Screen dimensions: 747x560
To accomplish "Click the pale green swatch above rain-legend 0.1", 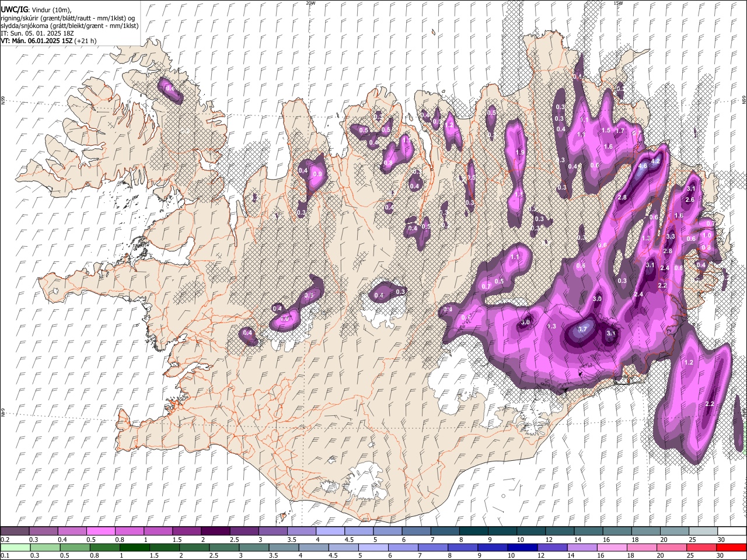I will (x=15, y=548).
